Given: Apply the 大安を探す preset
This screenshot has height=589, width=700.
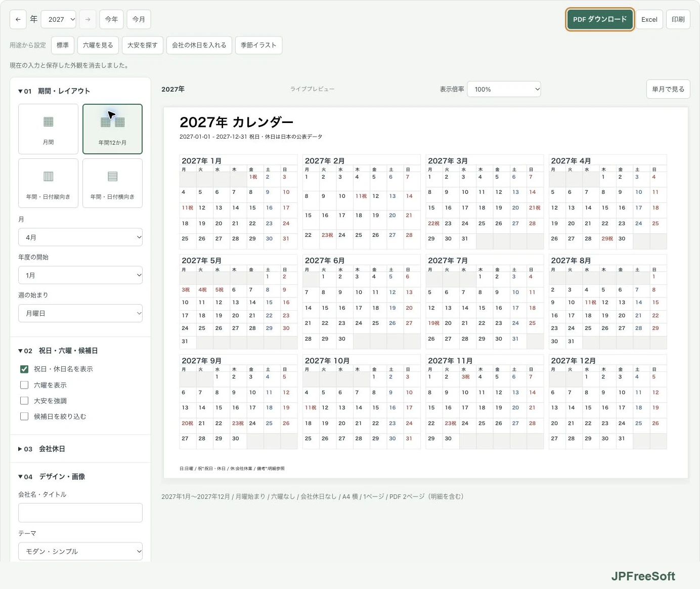Looking at the screenshot, I should click(143, 45).
